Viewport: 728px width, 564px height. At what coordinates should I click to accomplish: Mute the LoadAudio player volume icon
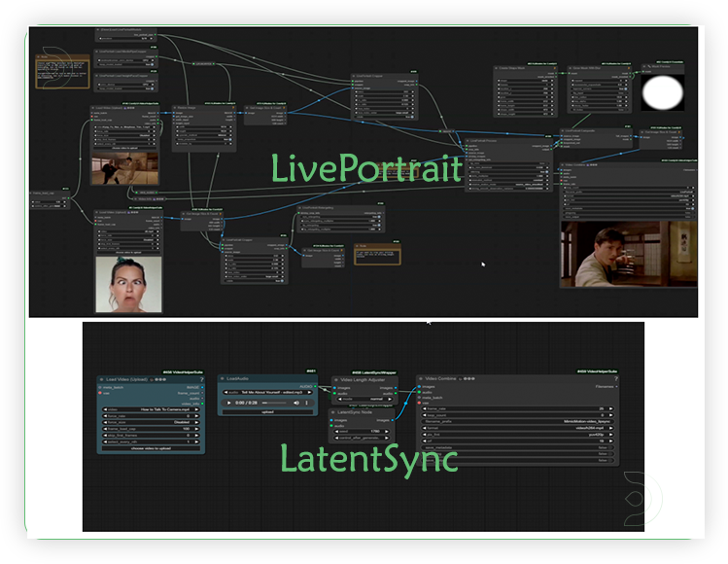(x=296, y=403)
